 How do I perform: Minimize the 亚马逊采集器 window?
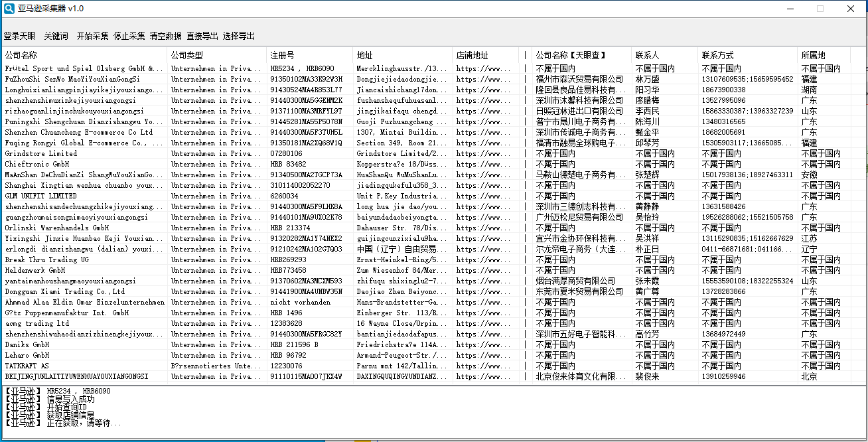pos(790,9)
